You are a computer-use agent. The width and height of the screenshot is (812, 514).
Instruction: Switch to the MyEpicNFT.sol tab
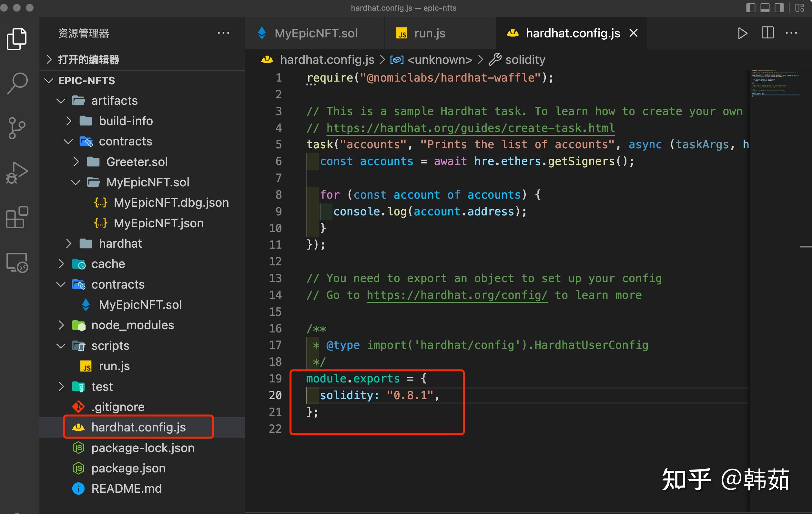click(314, 33)
